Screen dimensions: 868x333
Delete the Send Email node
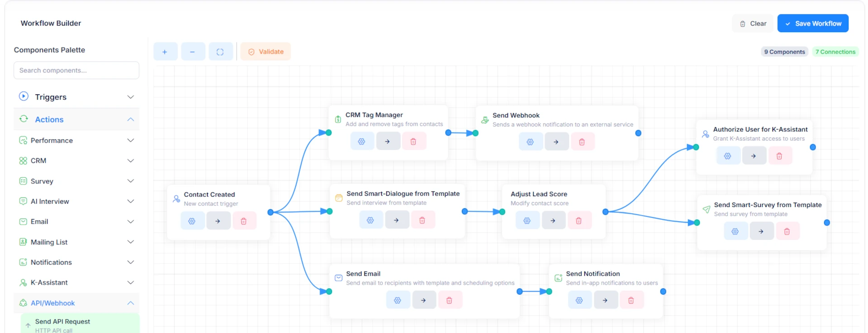click(x=450, y=300)
